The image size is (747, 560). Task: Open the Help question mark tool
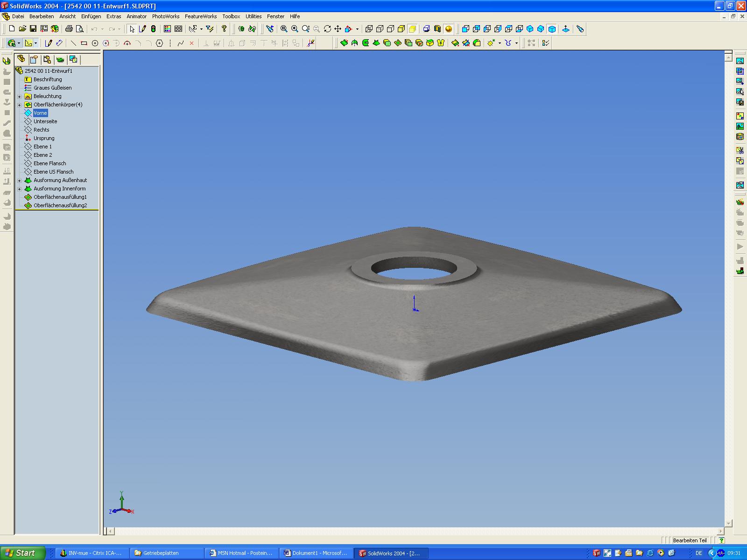point(224,29)
